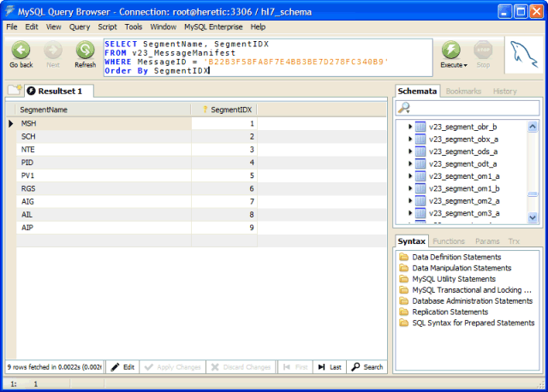The width and height of the screenshot is (548, 392).
Task: Click the Search button in resultset bar
Action: click(x=367, y=367)
